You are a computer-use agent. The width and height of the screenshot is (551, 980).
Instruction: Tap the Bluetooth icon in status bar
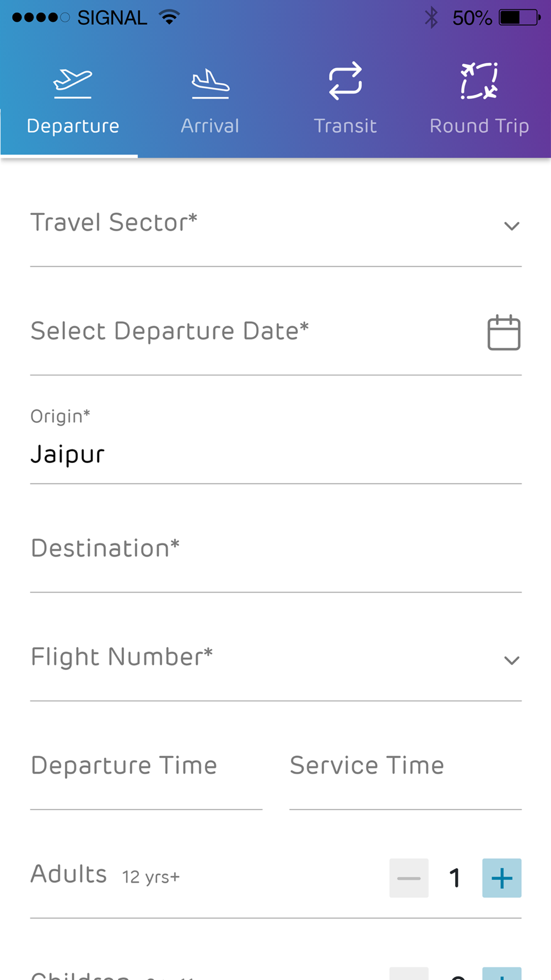[431, 18]
